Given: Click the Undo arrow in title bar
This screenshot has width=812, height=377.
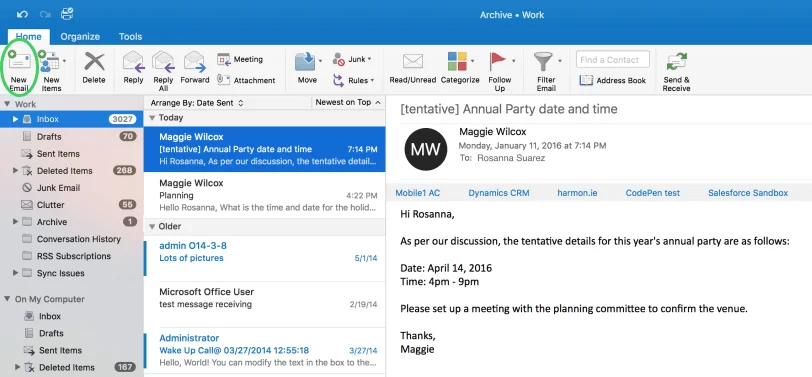Looking at the screenshot, I should 22,14.
